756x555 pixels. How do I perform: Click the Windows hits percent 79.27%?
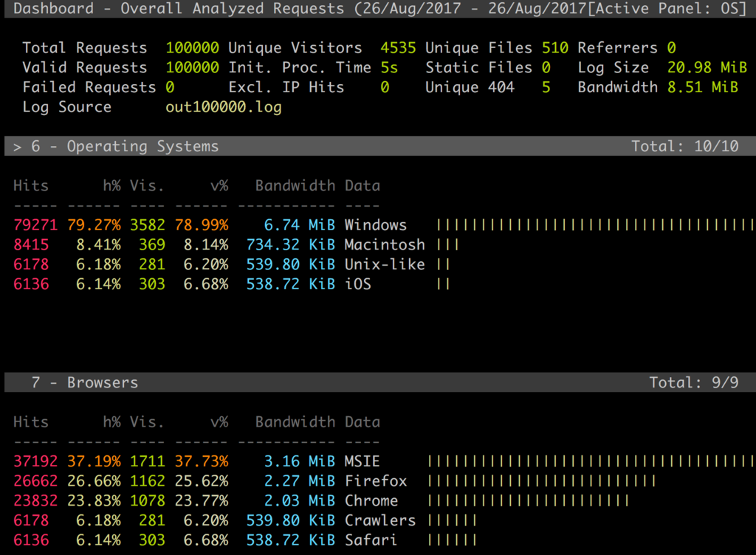tap(94, 225)
